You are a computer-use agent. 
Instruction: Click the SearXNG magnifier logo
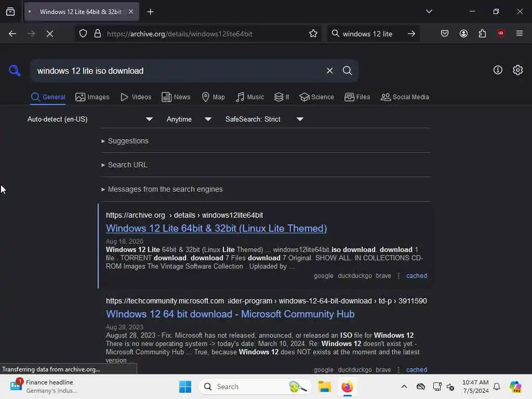15,71
